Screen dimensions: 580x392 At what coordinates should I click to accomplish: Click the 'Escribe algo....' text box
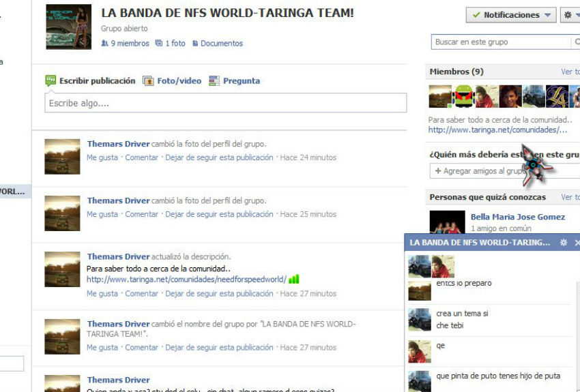coord(226,103)
